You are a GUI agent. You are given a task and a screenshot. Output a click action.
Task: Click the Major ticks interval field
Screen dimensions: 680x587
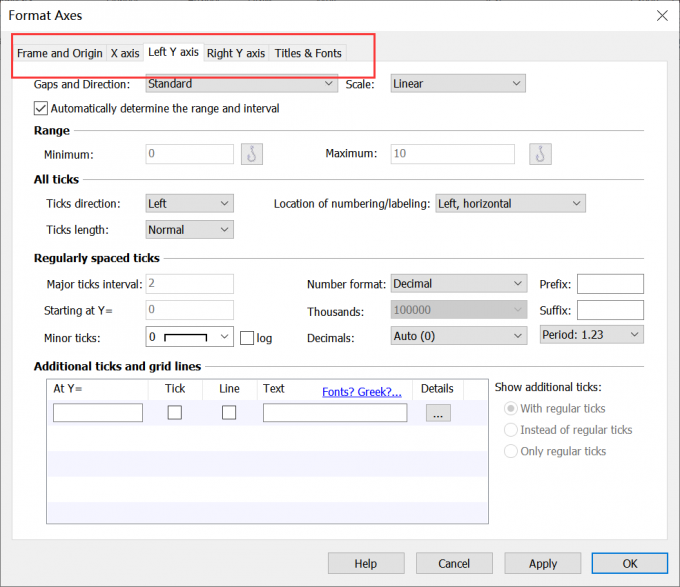(x=190, y=284)
